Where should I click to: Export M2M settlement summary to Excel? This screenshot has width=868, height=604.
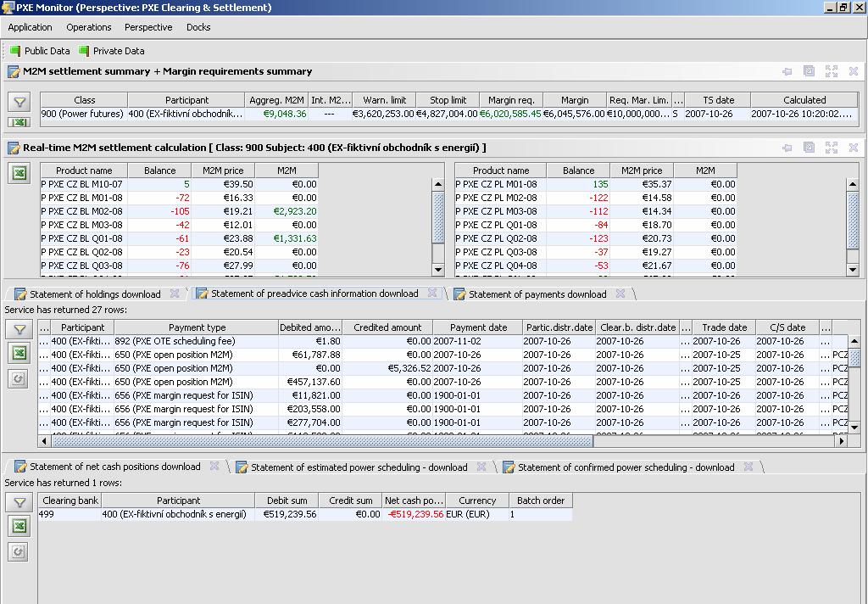19,122
